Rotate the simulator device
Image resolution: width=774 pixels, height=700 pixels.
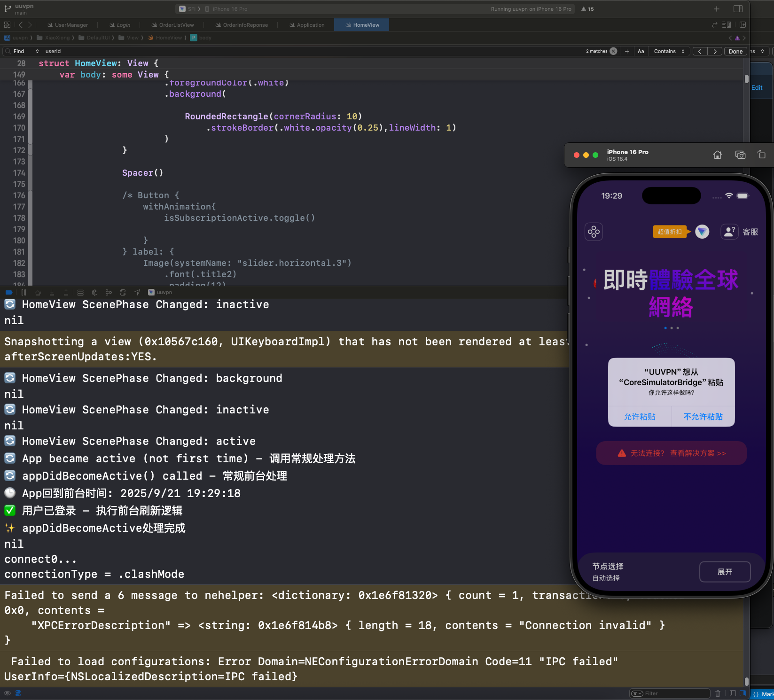click(x=761, y=155)
